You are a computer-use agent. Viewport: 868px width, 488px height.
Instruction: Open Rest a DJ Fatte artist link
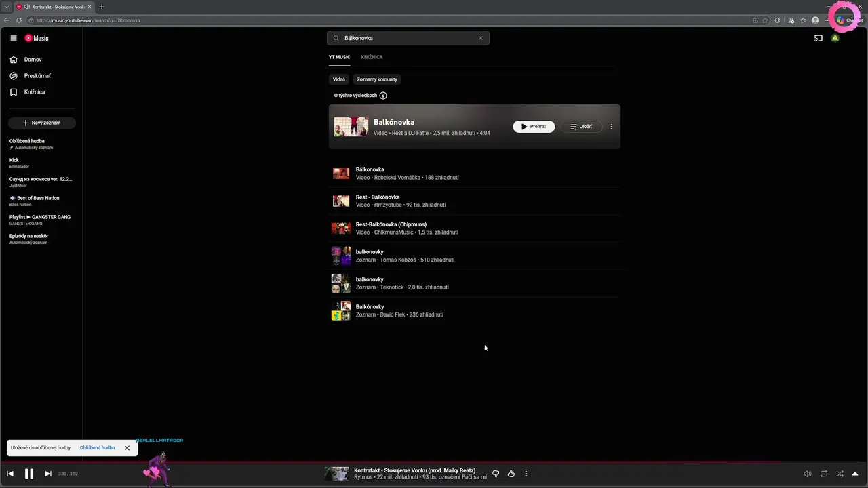click(x=410, y=134)
